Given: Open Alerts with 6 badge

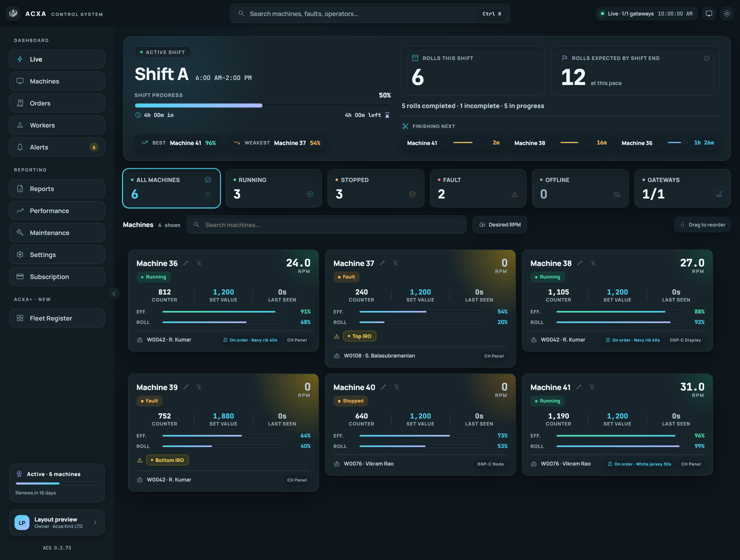Looking at the screenshot, I should coord(57,147).
